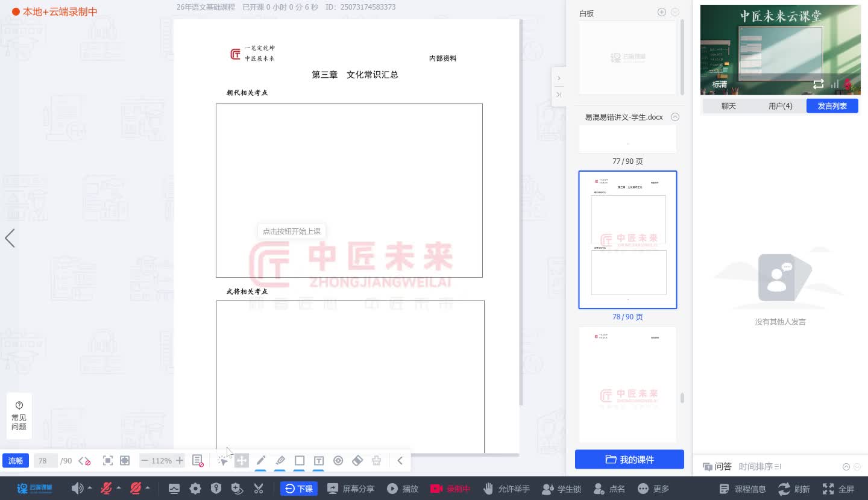Open the settings gear in the taskbar
Viewport: 868px width, 500px height.
[195, 489]
